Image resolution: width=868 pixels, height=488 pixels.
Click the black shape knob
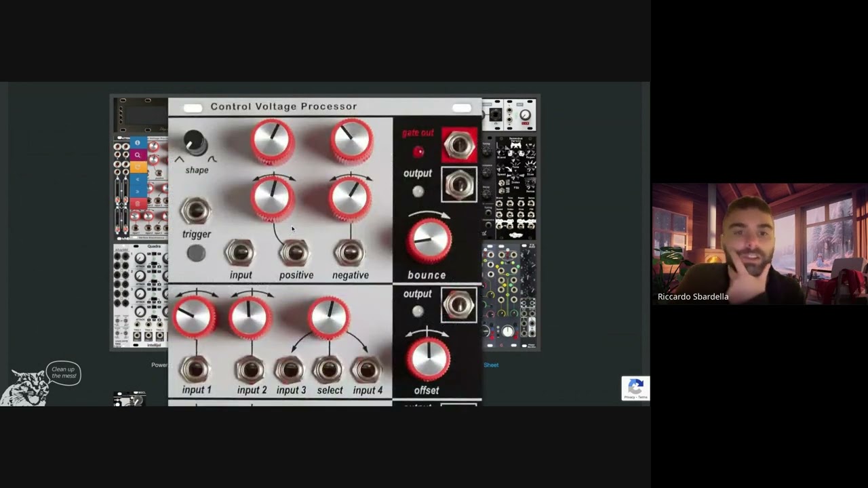(x=195, y=142)
